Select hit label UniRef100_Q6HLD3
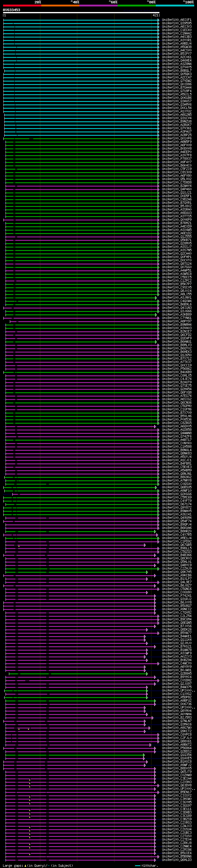Screen dimensions: 197x868 pos(177,860)
